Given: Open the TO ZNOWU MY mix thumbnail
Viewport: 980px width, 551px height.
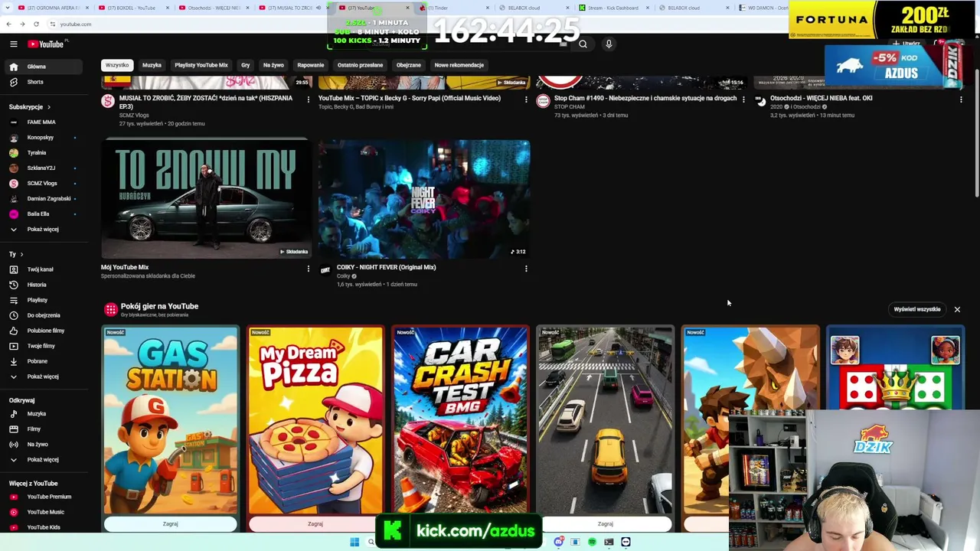Looking at the screenshot, I should (206, 199).
